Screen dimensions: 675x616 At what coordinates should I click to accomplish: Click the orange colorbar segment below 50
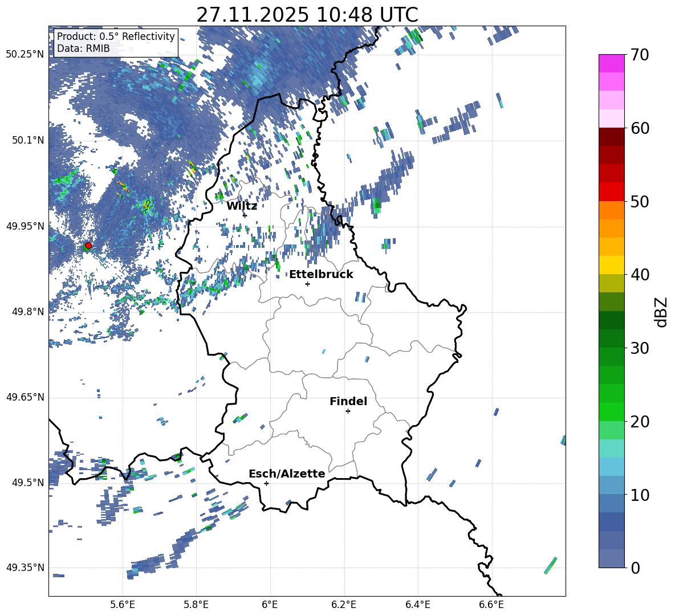[611, 210]
